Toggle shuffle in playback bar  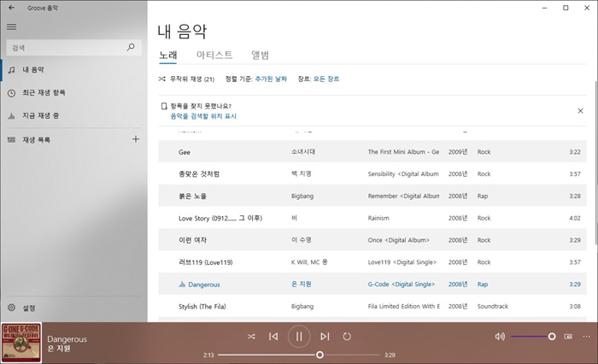coord(251,337)
